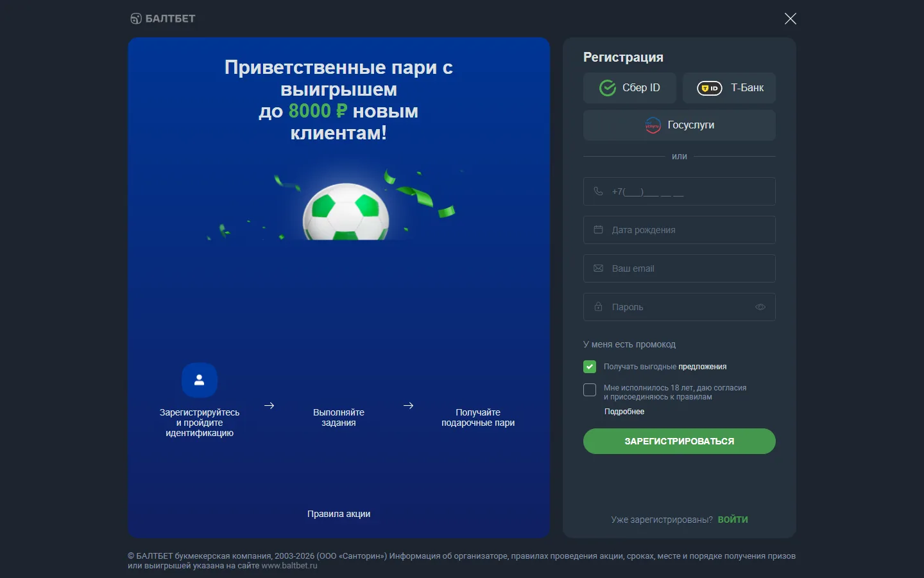Click the Ваш email input

[x=680, y=268]
